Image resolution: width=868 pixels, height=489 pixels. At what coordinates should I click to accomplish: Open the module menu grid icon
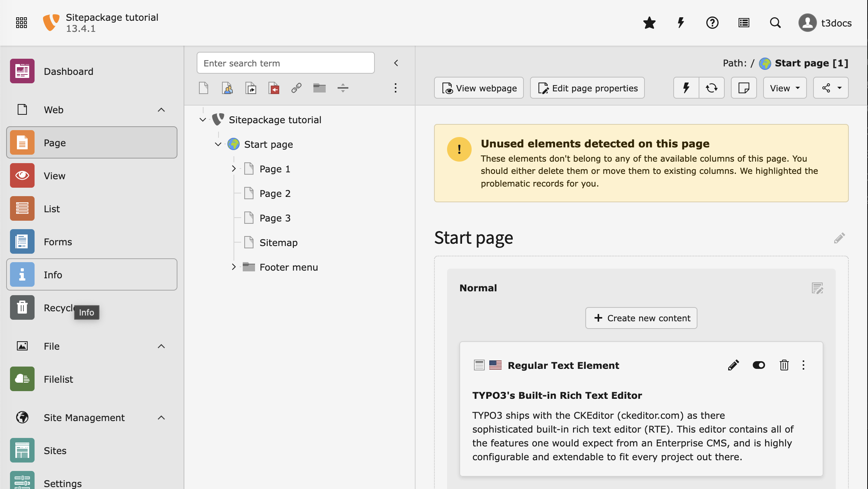pos(22,23)
